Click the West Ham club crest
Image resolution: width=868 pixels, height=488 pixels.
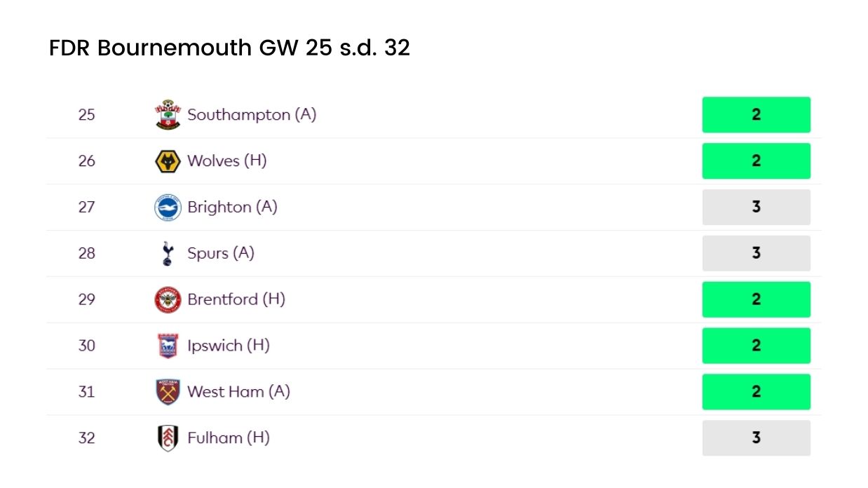(x=168, y=392)
